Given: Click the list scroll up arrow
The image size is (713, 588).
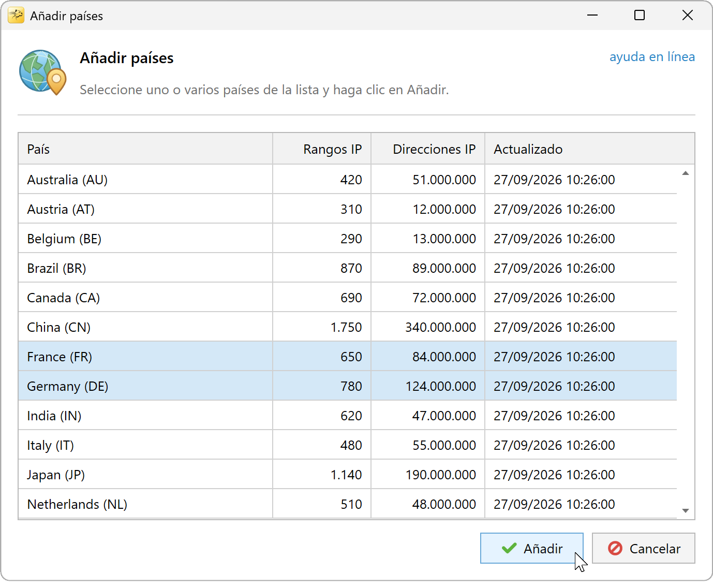Looking at the screenshot, I should coord(686,173).
